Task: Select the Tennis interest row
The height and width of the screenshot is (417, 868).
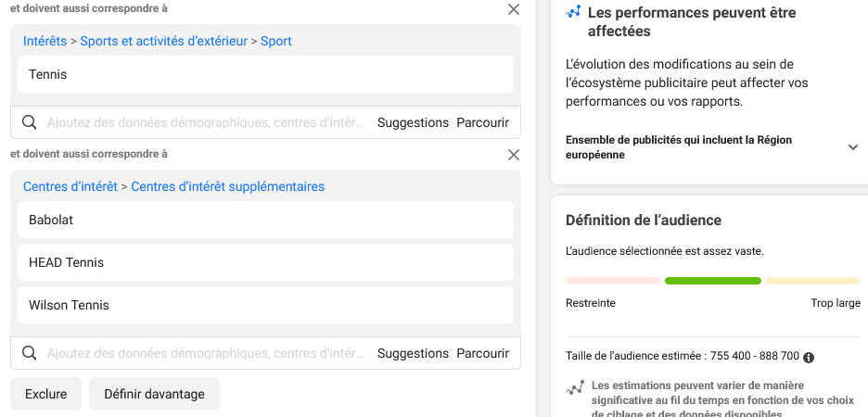Action: [266, 74]
